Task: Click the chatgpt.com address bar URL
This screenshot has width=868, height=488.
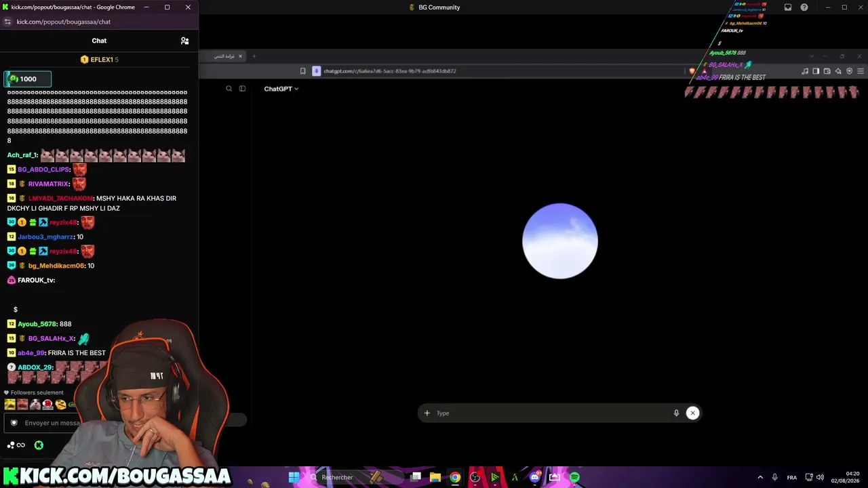Action: [x=390, y=71]
